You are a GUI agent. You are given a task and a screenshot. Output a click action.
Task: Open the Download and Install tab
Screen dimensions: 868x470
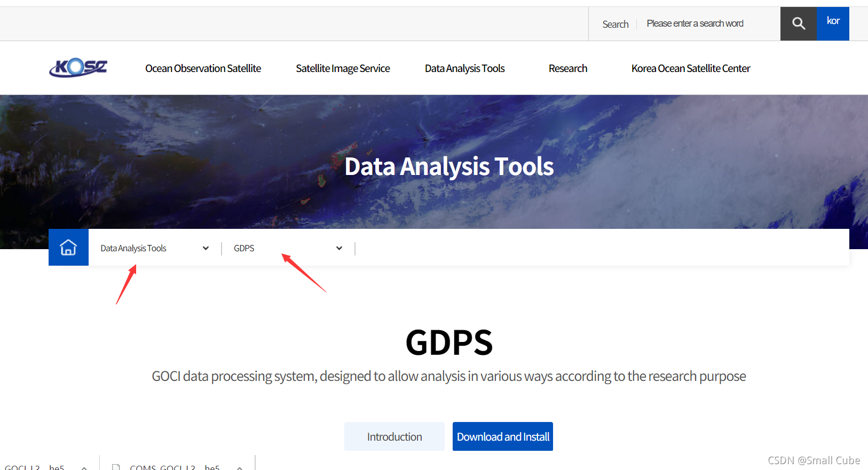503,436
